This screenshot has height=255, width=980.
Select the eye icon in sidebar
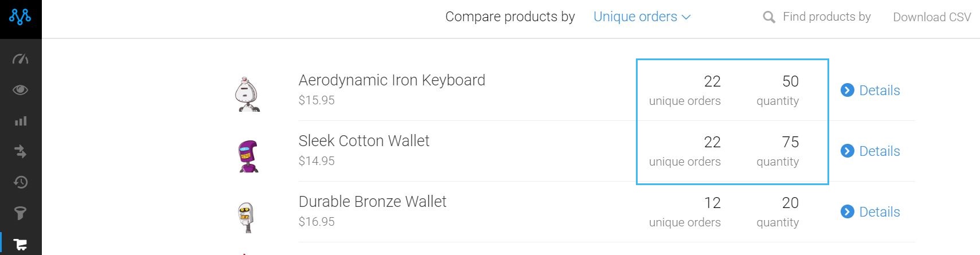tap(20, 90)
